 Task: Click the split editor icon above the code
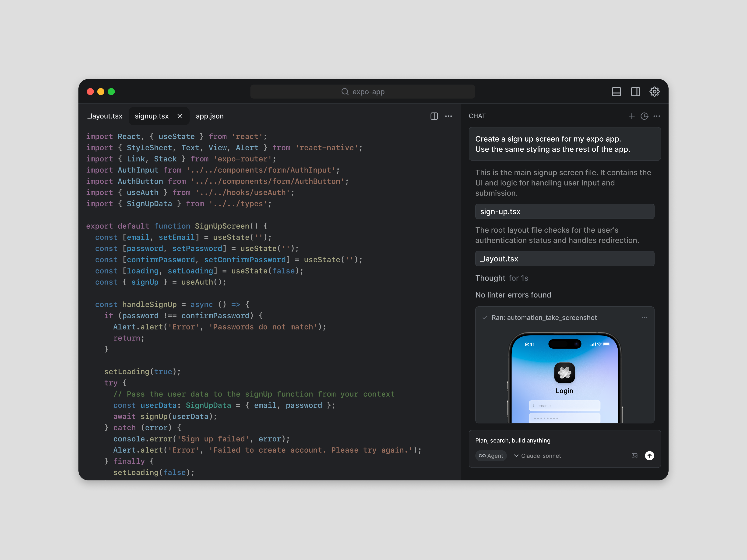click(434, 116)
